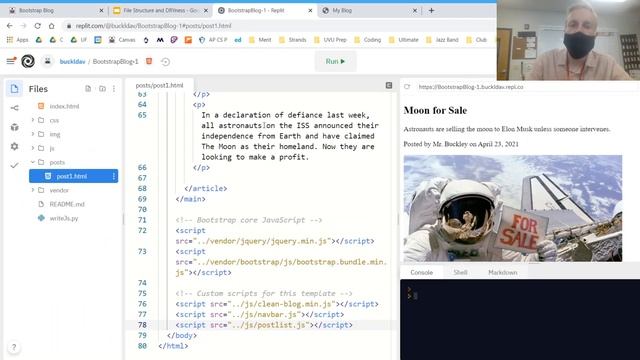
Task: Open the Jazz Band bookmarks folder
Action: tap(442, 40)
